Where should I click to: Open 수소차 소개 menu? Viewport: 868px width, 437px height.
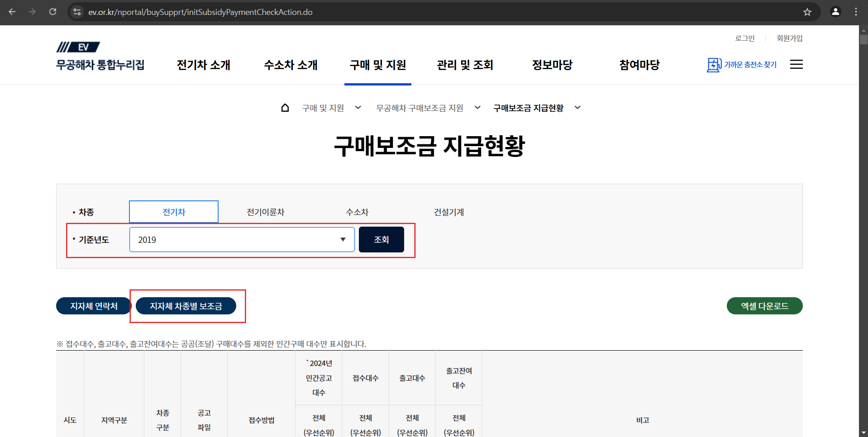pos(291,65)
